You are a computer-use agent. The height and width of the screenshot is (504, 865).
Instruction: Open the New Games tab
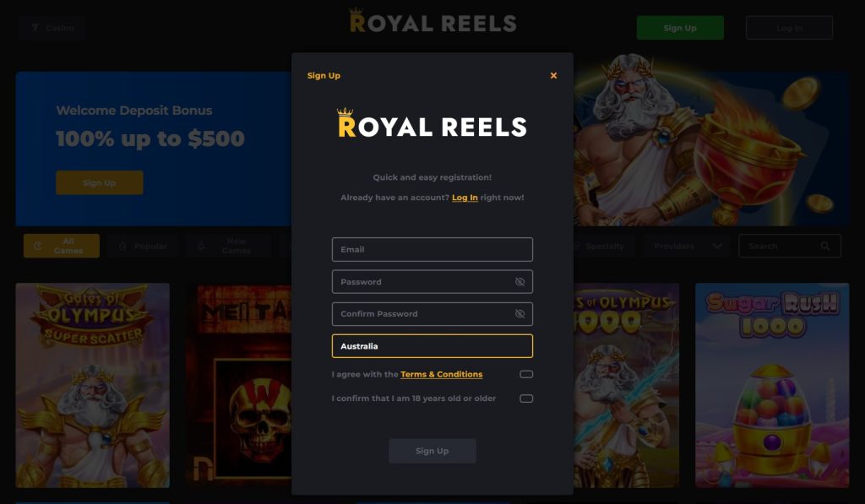click(229, 246)
